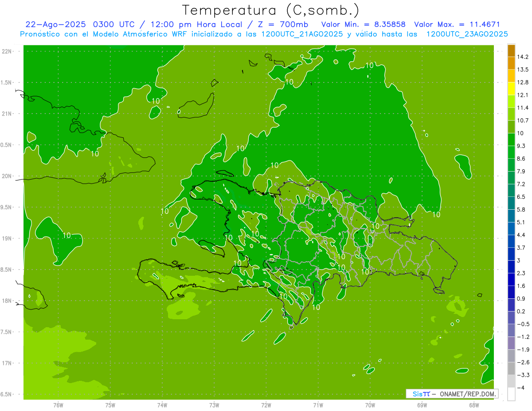This screenshot has width=532, height=411.
Task: Click the colorbar value "3.7"
Action: (x=522, y=247)
